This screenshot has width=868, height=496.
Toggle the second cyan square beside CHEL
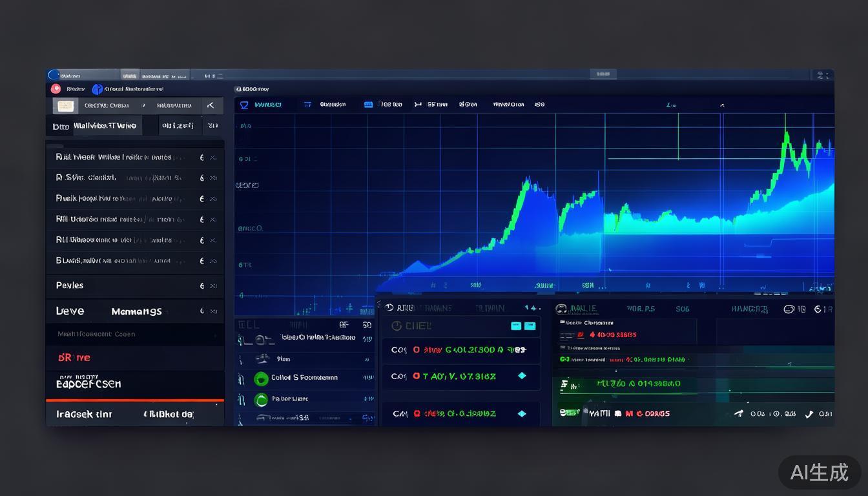click(530, 326)
